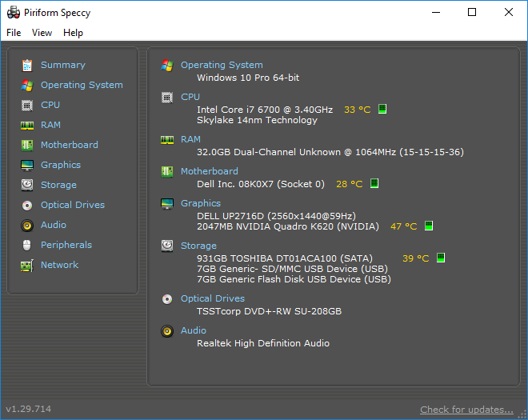528x420 pixels.
Task: Click the storage temperature value 39 °C
Action: click(415, 258)
